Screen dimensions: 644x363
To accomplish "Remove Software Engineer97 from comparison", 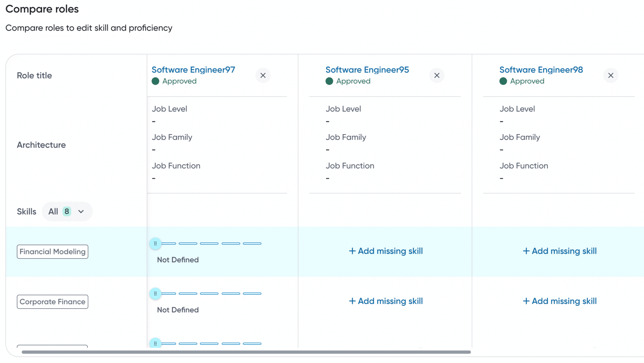I will pos(263,75).
